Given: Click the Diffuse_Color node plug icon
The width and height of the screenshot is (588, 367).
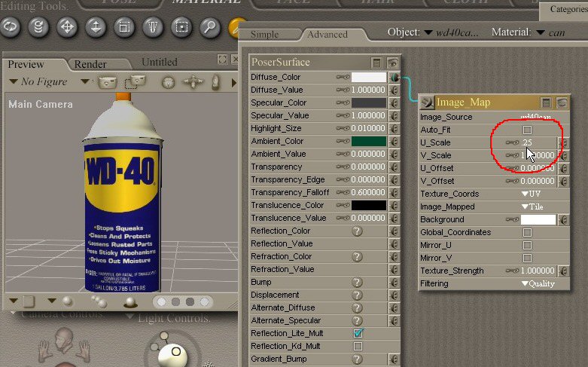Looking at the screenshot, I should (x=394, y=77).
